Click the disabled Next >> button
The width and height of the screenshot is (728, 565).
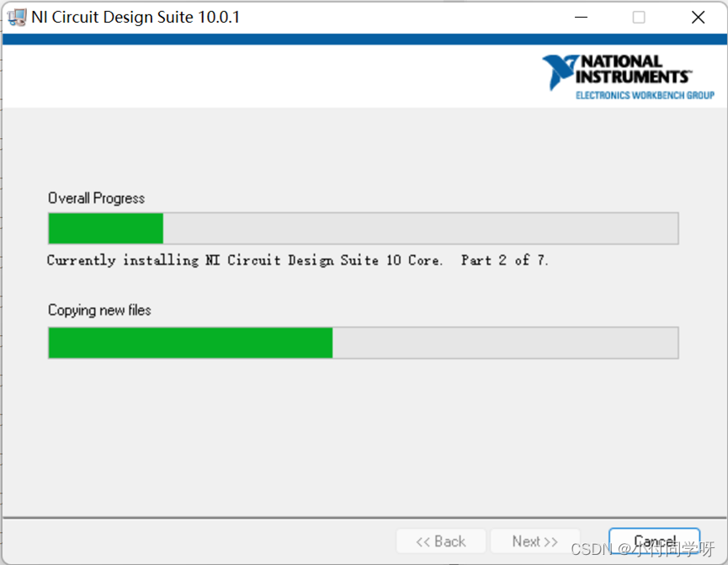tap(535, 541)
